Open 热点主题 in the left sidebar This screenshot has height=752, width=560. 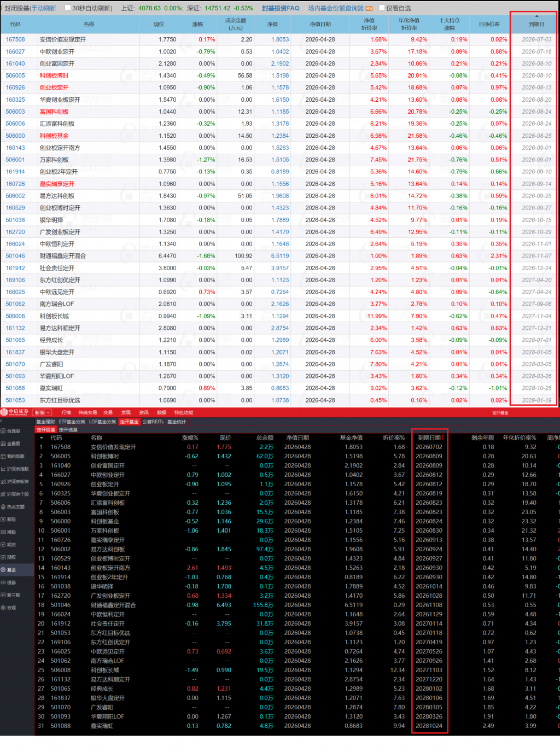click(x=13, y=506)
